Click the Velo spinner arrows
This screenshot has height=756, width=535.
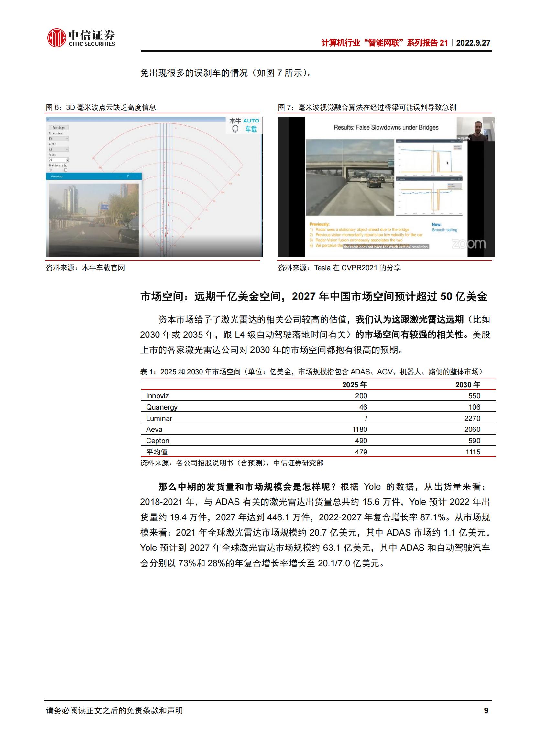point(67,160)
